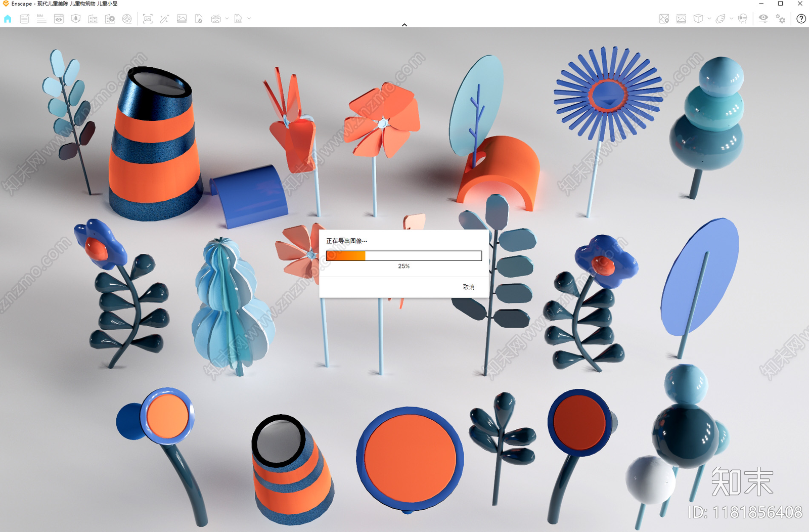
Task: Expand the cube view mode dropdown
Action: [709, 19]
